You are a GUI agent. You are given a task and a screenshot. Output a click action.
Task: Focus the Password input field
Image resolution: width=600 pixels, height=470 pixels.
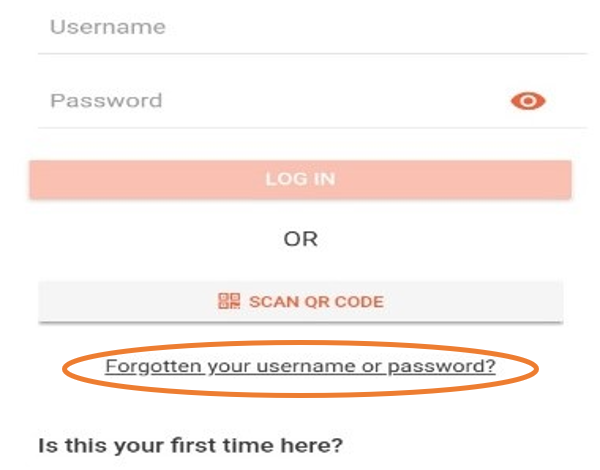point(270,101)
